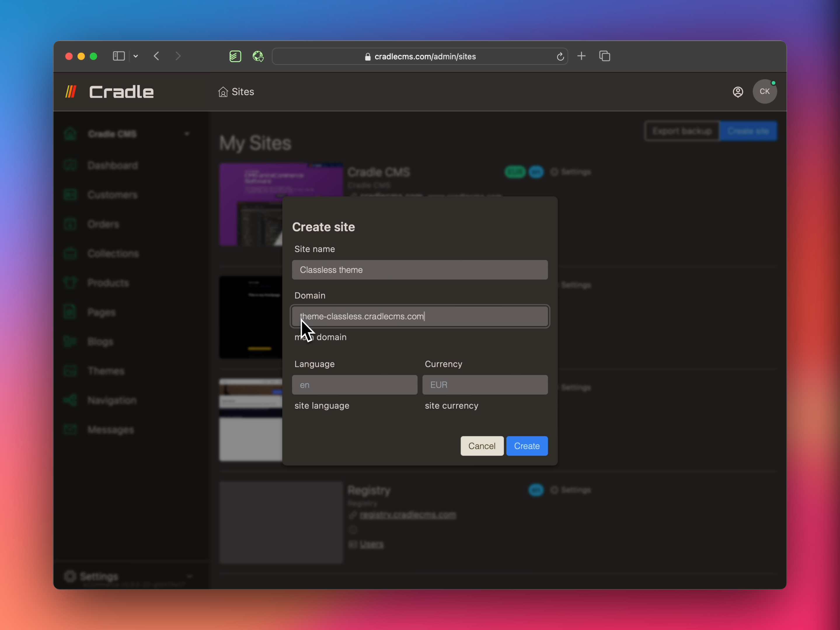Focus the cradlecms.com/admin/sites address bar
The image size is (840, 630).
pyautogui.click(x=420, y=56)
